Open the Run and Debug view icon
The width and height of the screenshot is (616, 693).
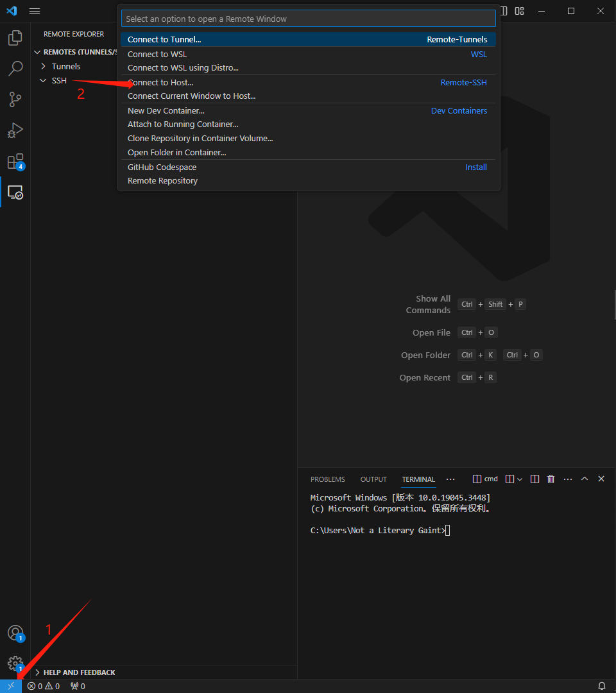pyautogui.click(x=15, y=130)
